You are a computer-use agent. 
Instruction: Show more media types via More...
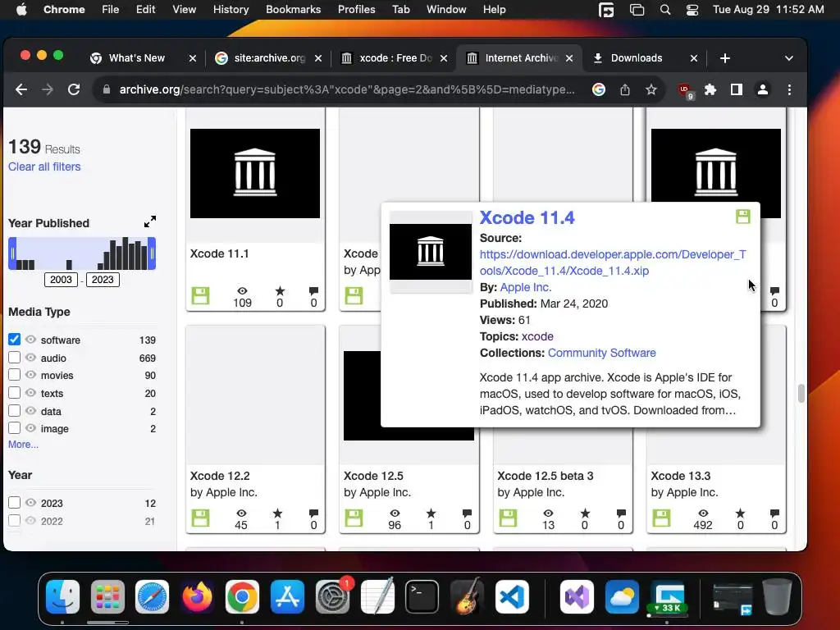click(x=23, y=444)
